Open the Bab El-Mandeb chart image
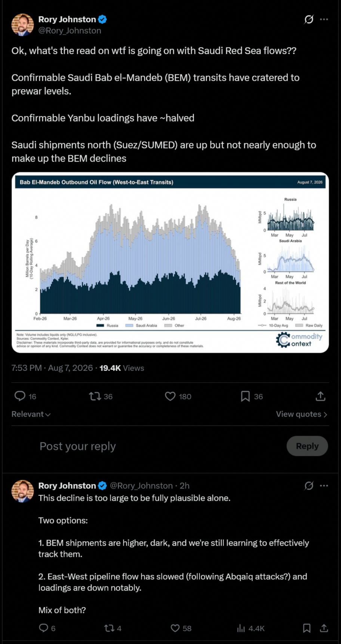The height and width of the screenshot is (644, 341). point(170,263)
